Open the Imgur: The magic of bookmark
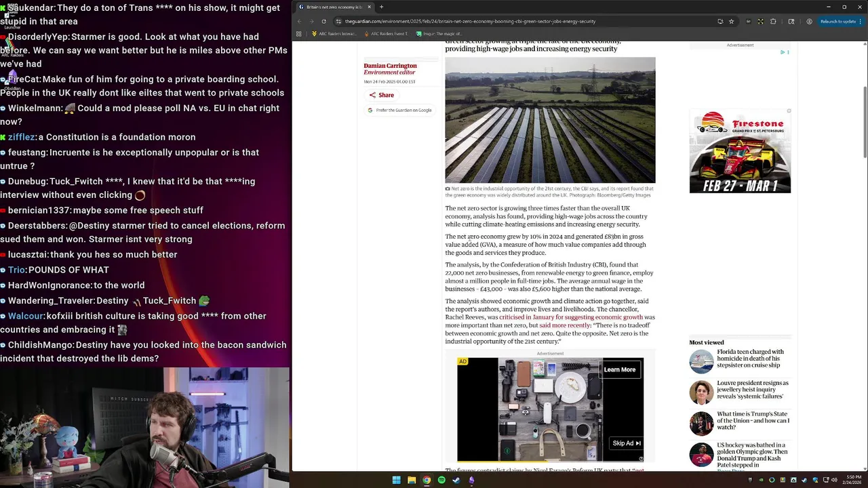Viewport: 868px width, 488px height. pos(439,33)
